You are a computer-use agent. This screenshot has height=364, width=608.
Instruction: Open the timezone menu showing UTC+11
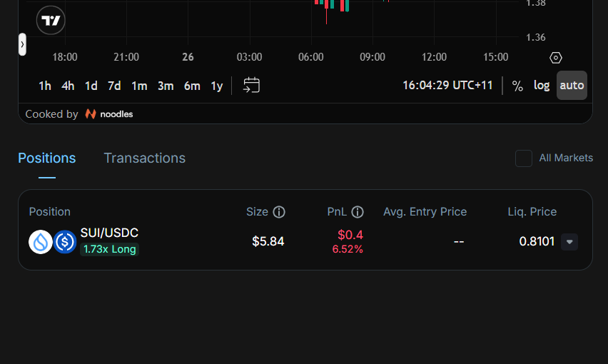pyautogui.click(x=447, y=86)
